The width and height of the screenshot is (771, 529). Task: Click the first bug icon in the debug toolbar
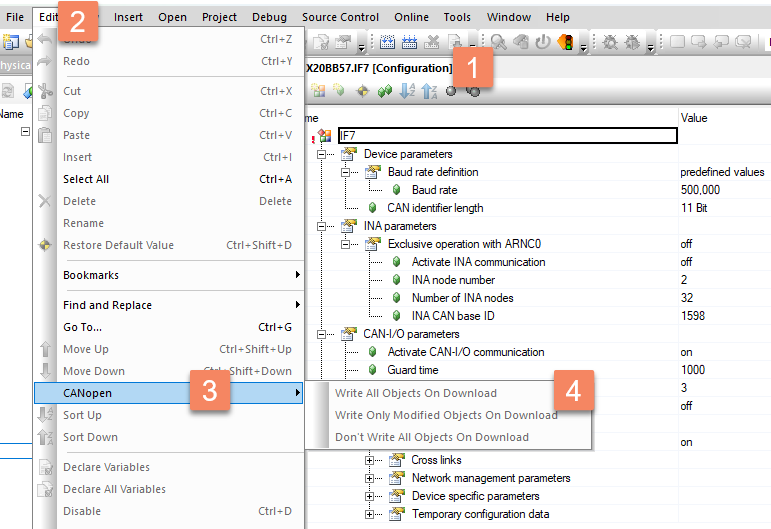pyautogui.click(x=610, y=42)
